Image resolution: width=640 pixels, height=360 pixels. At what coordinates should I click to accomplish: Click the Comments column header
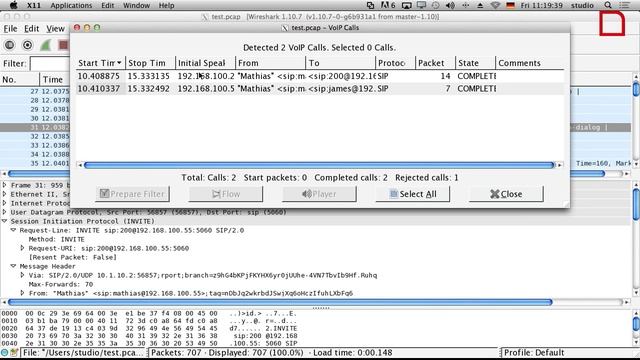pos(530,63)
